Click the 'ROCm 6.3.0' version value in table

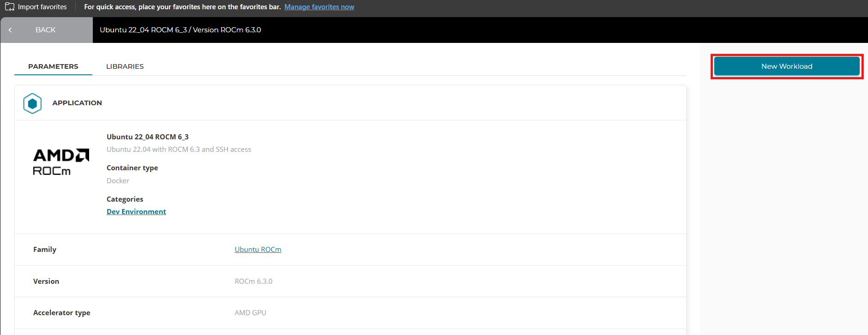[253, 281]
